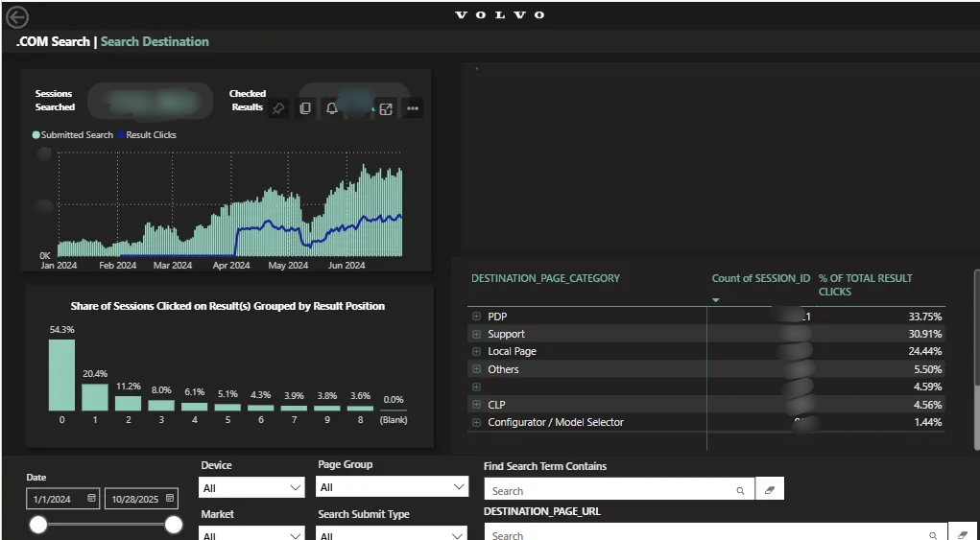Focus the DESTINATION_PAGE_URL search input
Viewport: 980px width, 540px height.
pyautogui.click(x=716, y=534)
